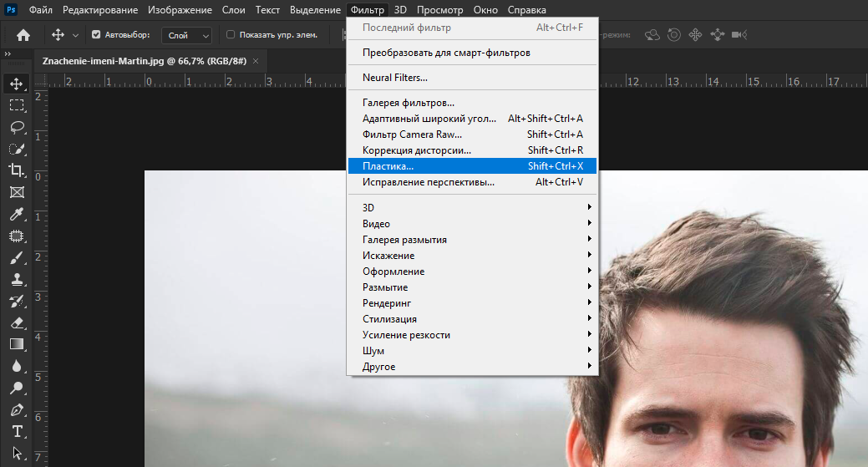
Task: Select the Path Selection arrow tool
Action: 17,453
